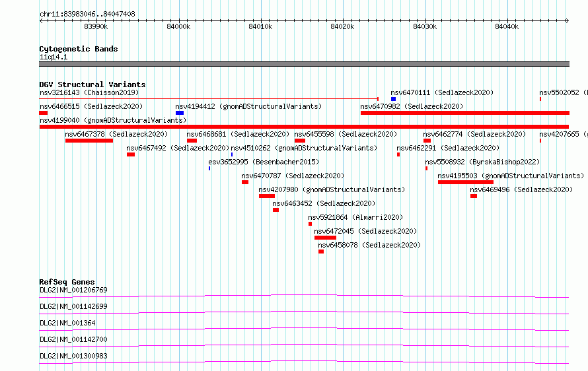Click the blue nsv4194412 variant bar
This screenshot has height=371, width=588.
[180, 113]
